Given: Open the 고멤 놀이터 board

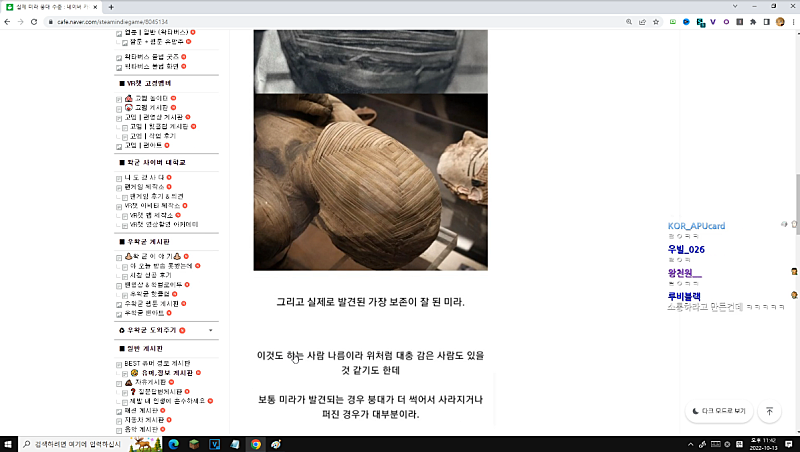Looking at the screenshot, I should [x=151, y=98].
